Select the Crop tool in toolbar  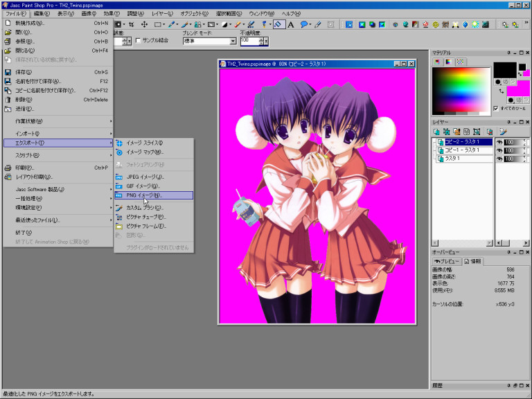(132, 24)
